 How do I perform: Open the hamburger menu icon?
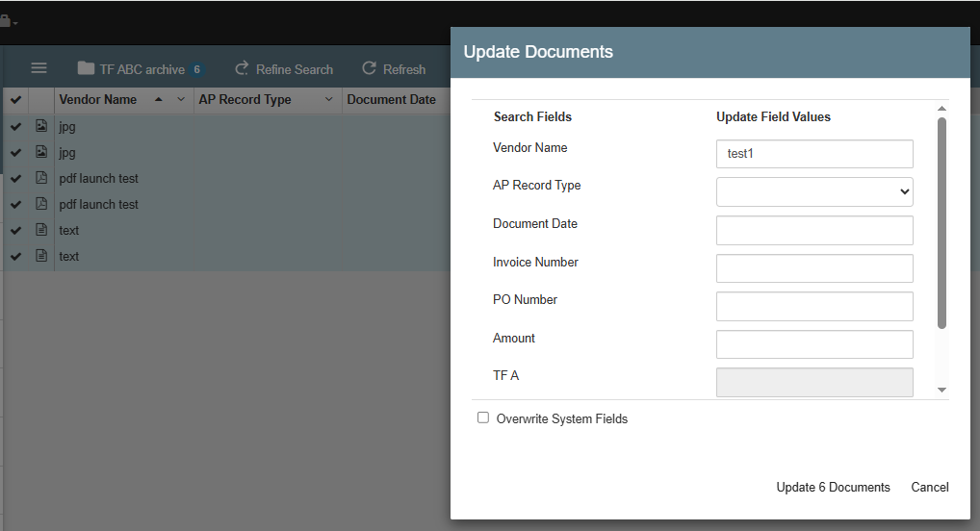click(39, 68)
